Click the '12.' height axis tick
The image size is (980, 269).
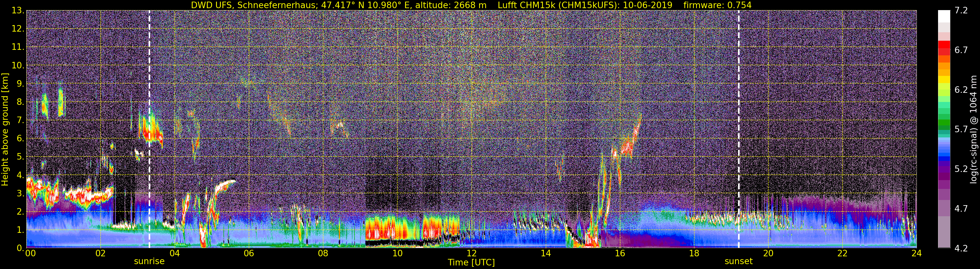pyautogui.click(x=18, y=29)
